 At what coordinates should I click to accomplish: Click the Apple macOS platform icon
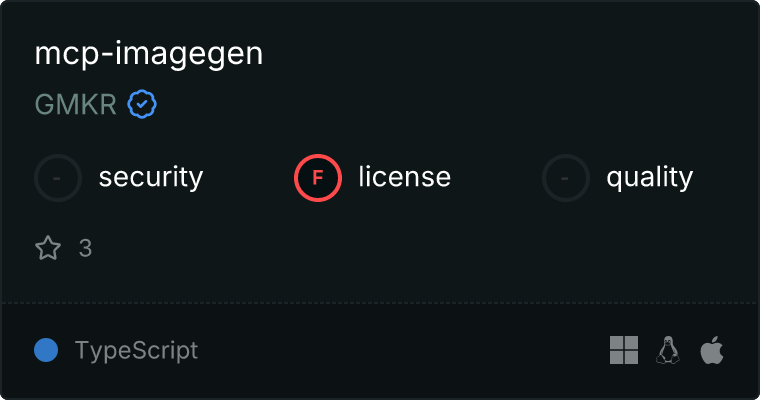click(712, 350)
